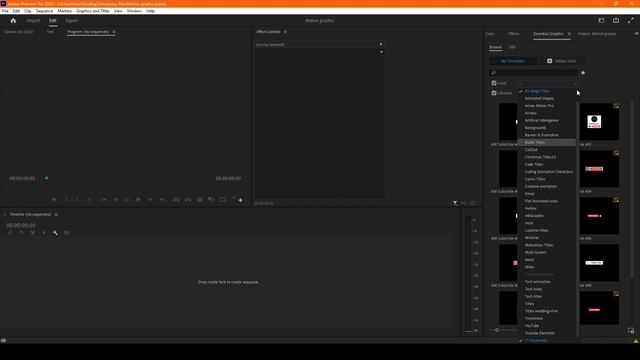Screen dimensions: 640x360
Task: Toggle Snap in the Timeline
Action: pos(22,233)
